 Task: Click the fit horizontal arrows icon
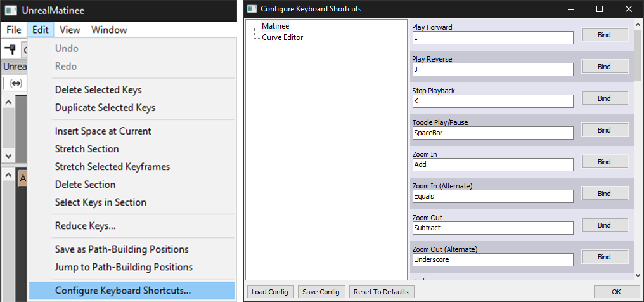click(16, 83)
